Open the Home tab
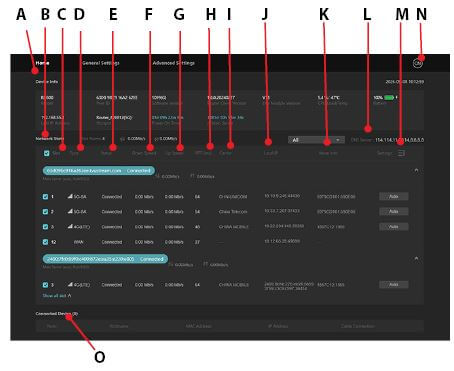Screen dimensions: 454x371 42,63
